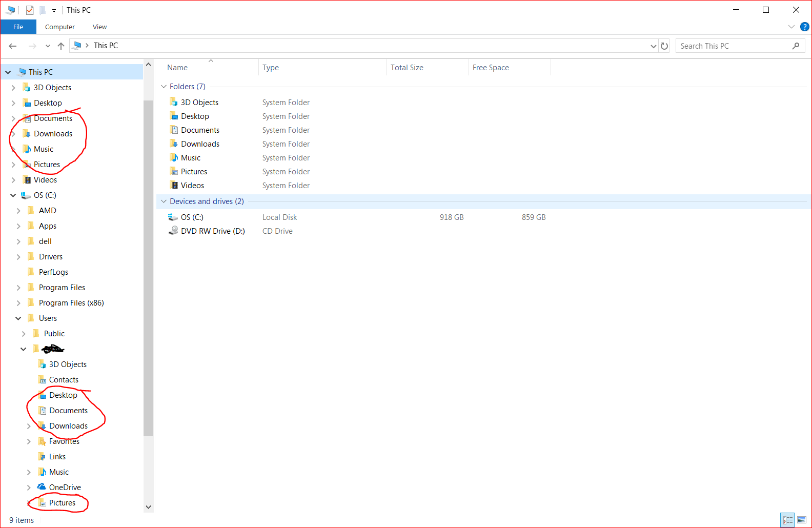Click the search magnifier icon
Viewport: 812px width, 528px height.
(x=796, y=46)
